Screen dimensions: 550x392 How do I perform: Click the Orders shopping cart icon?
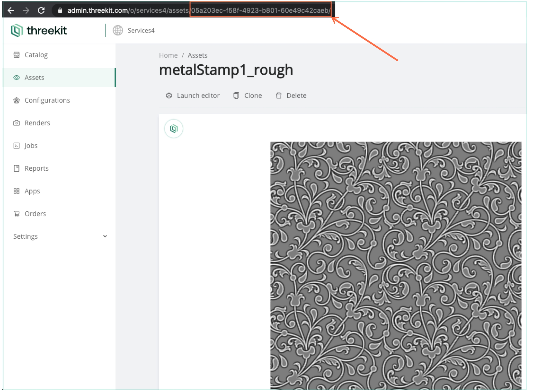[16, 214]
